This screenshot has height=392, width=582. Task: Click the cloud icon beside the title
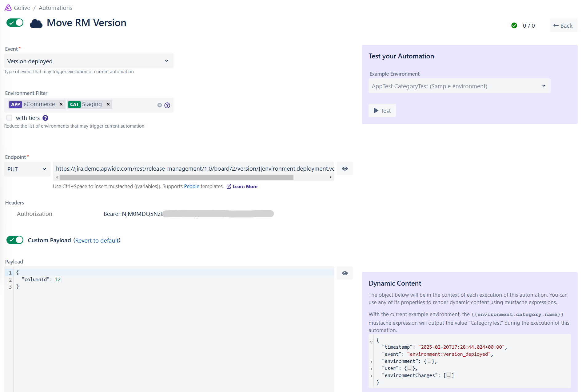pos(36,23)
